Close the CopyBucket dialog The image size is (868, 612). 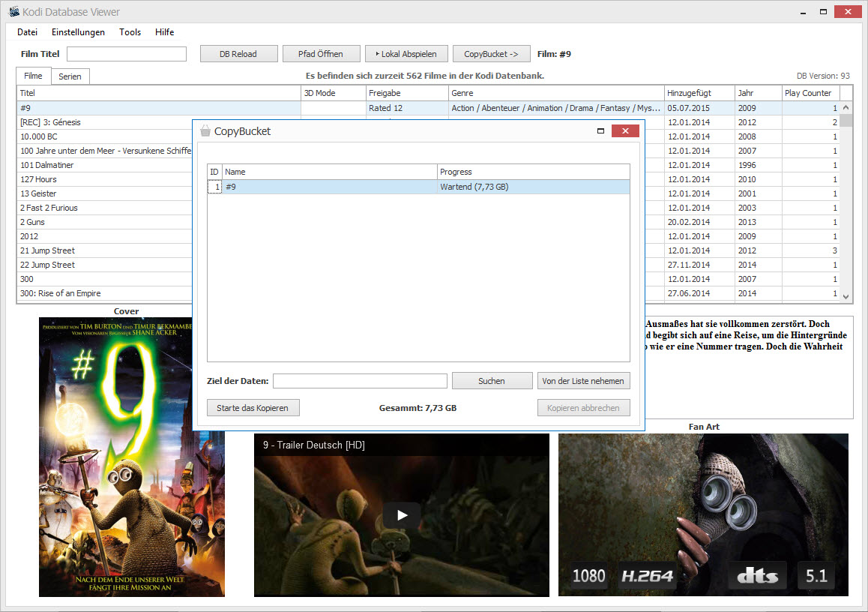[x=626, y=130]
